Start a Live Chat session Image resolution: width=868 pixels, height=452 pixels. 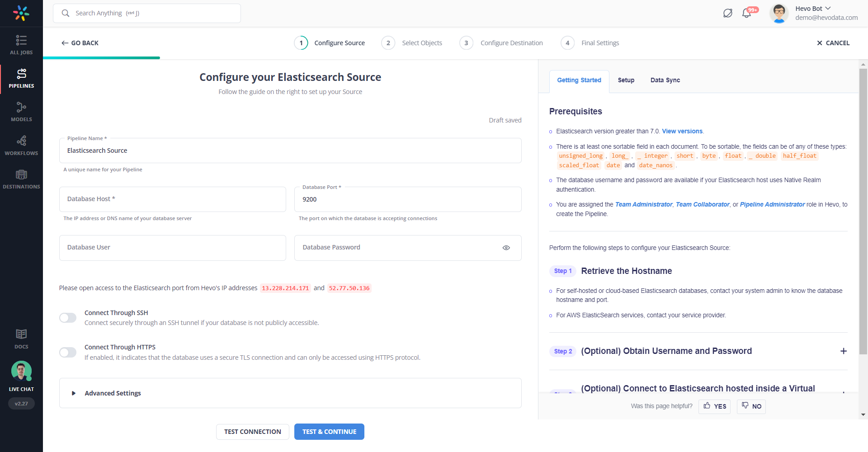click(21, 376)
